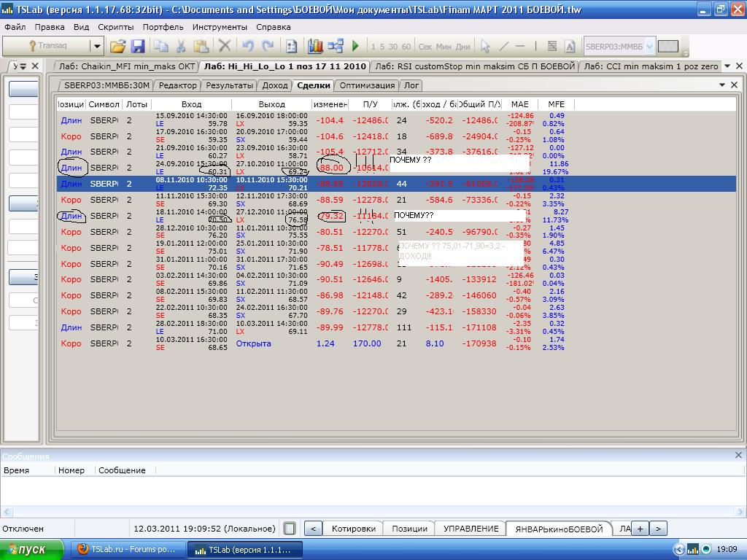This screenshot has height=560, width=747.
Task: Click the Вход column header
Action: click(x=191, y=104)
